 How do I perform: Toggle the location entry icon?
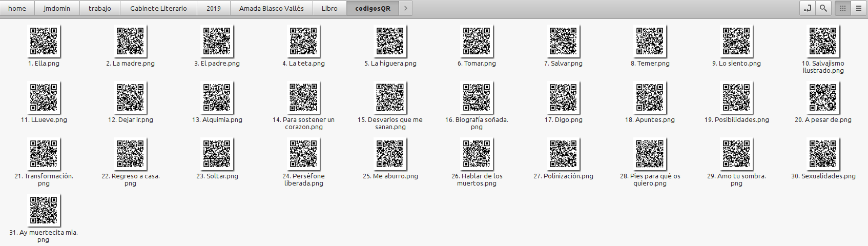click(808, 8)
